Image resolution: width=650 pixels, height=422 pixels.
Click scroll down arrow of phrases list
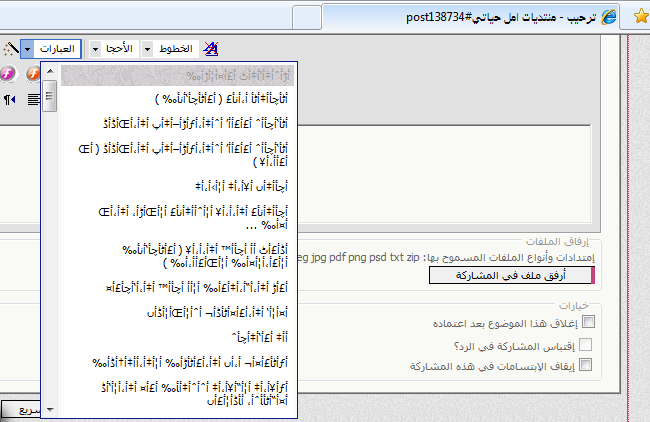click(49, 409)
